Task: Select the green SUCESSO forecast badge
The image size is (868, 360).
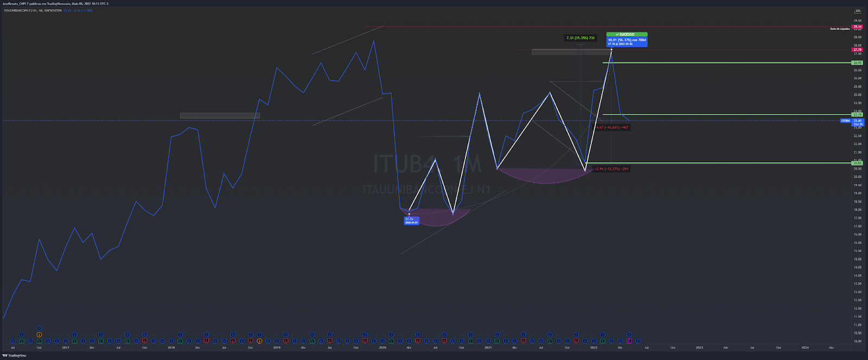Action: (627, 34)
